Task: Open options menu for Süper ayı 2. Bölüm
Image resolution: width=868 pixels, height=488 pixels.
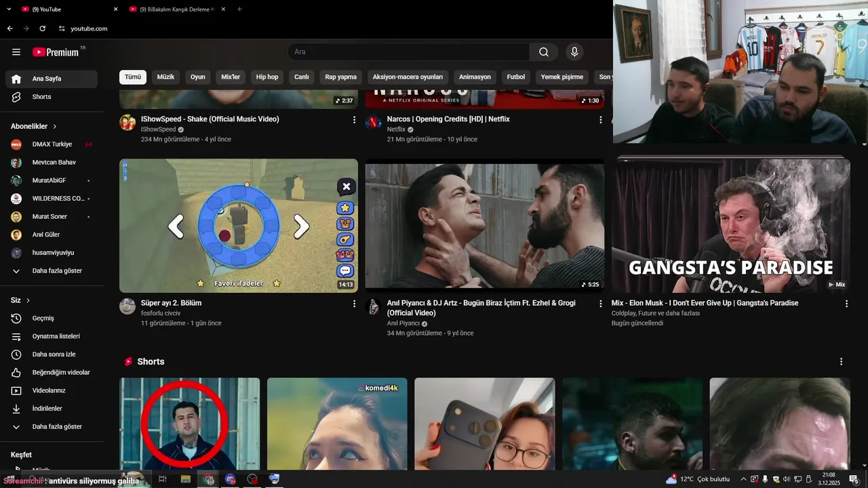Action: (354, 304)
